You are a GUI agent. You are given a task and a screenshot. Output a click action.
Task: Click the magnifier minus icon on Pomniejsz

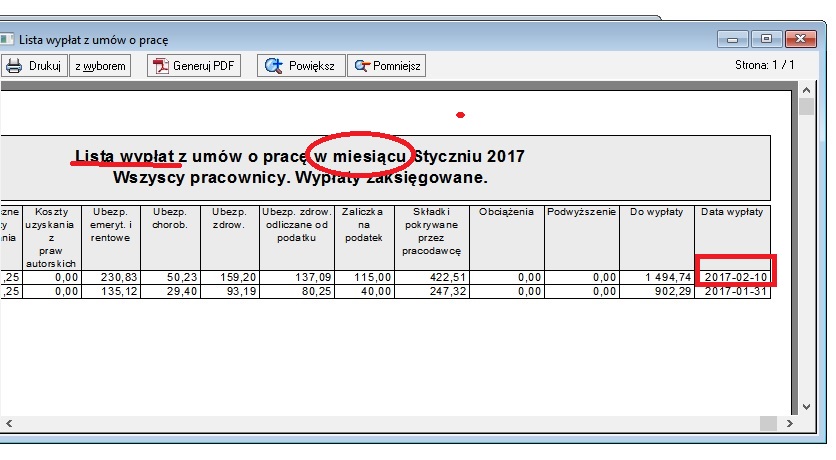[x=362, y=66]
